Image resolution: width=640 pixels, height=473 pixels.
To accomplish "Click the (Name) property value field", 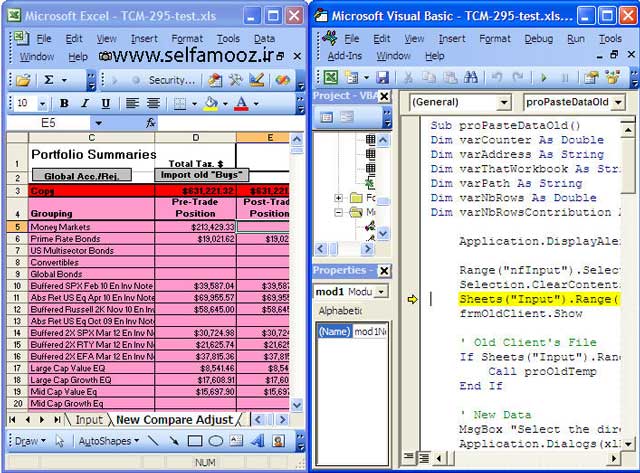I will click(370, 331).
